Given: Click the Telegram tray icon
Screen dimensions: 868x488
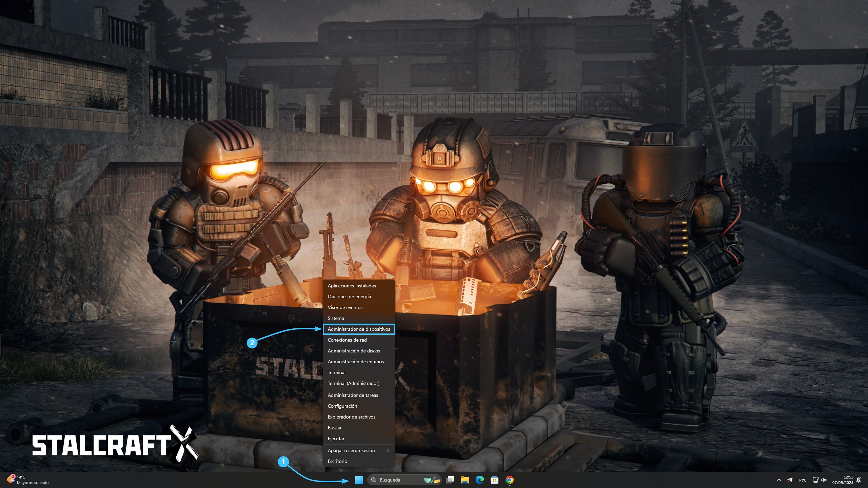Looking at the screenshot, I should pyautogui.click(x=790, y=480).
